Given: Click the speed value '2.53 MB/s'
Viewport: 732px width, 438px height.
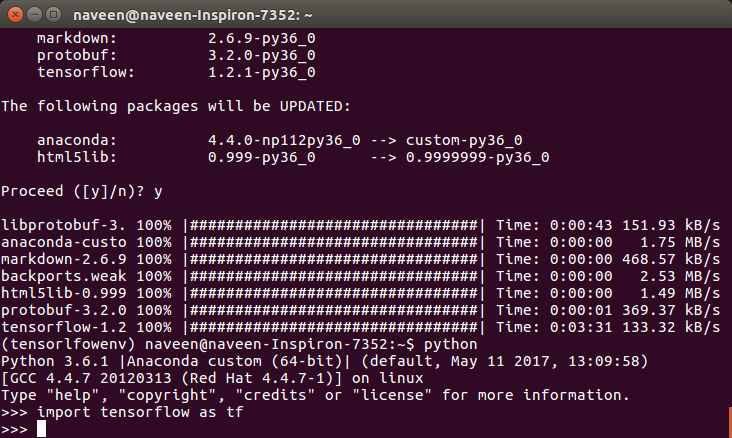Looking at the screenshot, I should click(x=680, y=276).
